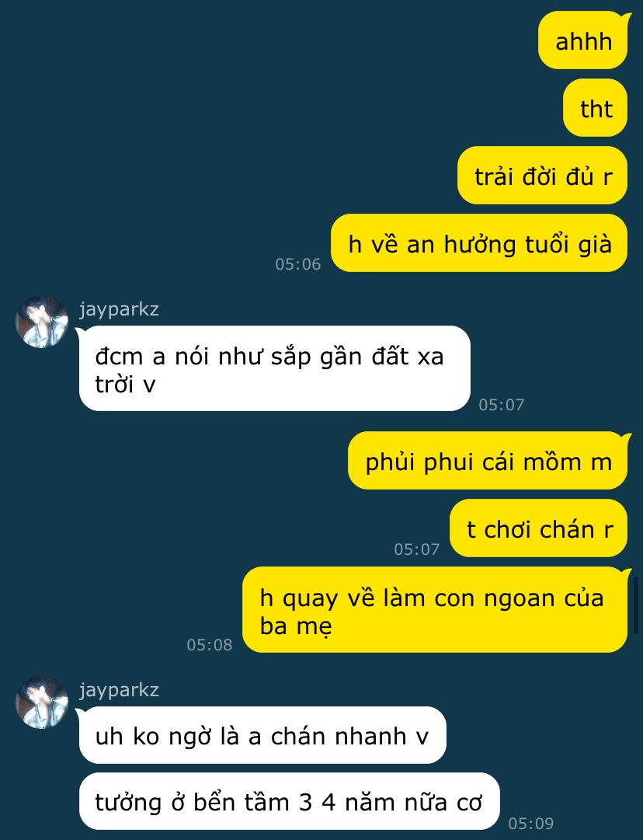Click the 05:06 timestamp
The height and width of the screenshot is (840, 643).
[x=297, y=264]
